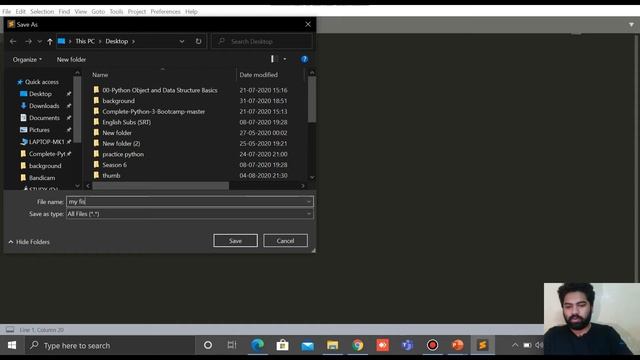Refresh the Desktop folder listing
The image size is (640, 360).
pos(198,41)
